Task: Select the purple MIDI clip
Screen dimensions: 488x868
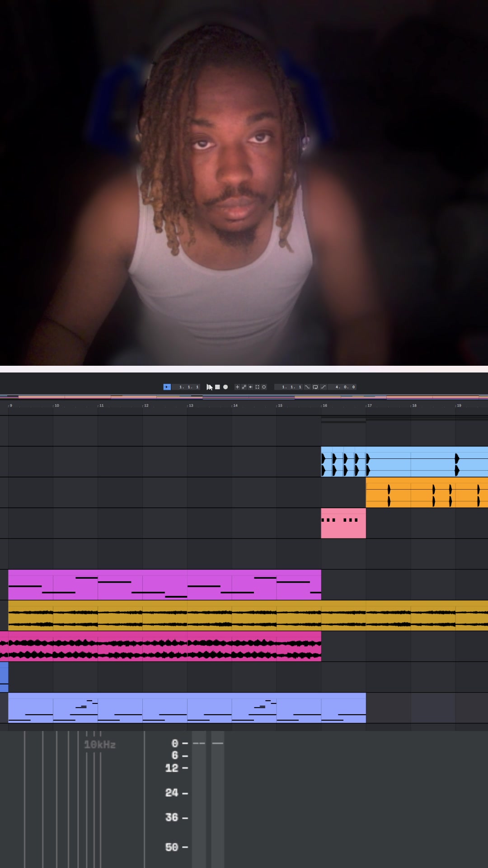Action: 164,585
